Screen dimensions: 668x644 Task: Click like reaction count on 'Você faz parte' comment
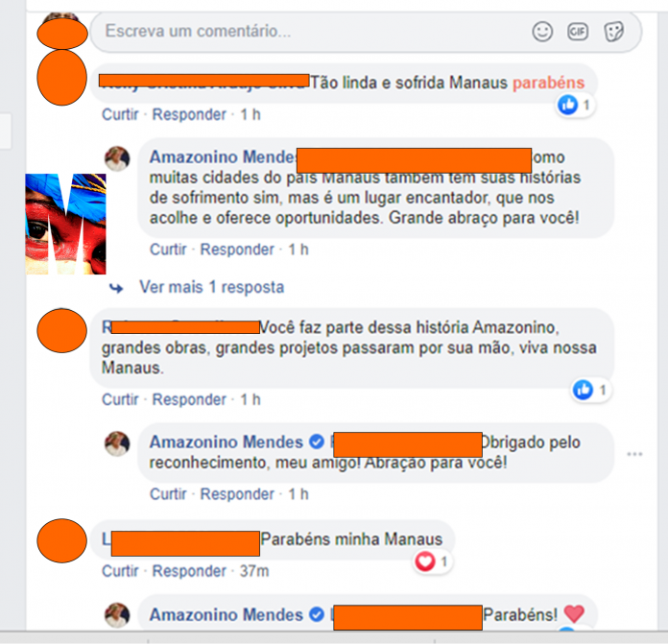603,390
